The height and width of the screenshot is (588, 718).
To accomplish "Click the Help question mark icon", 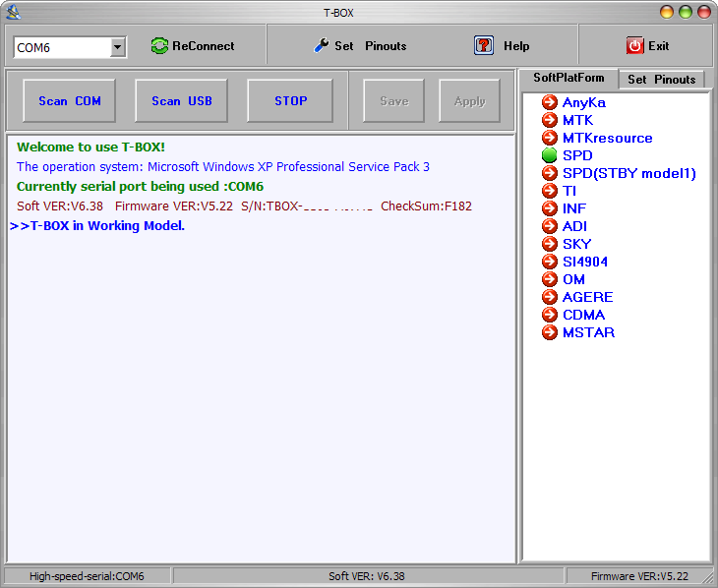I will pyautogui.click(x=484, y=45).
